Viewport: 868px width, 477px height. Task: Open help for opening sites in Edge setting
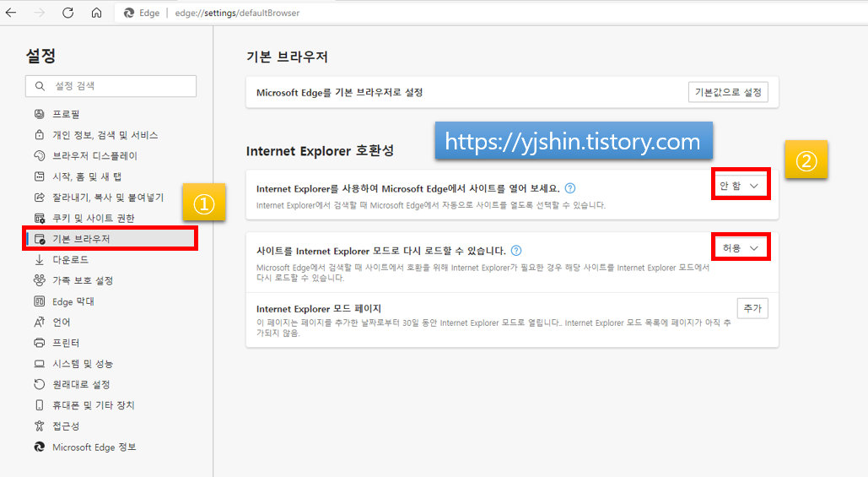coord(570,188)
